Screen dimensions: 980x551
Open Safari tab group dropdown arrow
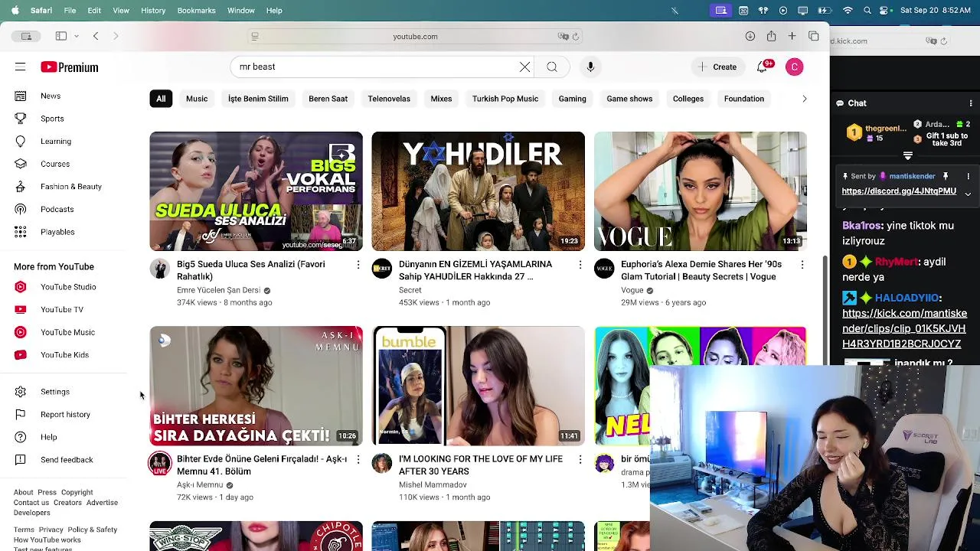point(77,36)
